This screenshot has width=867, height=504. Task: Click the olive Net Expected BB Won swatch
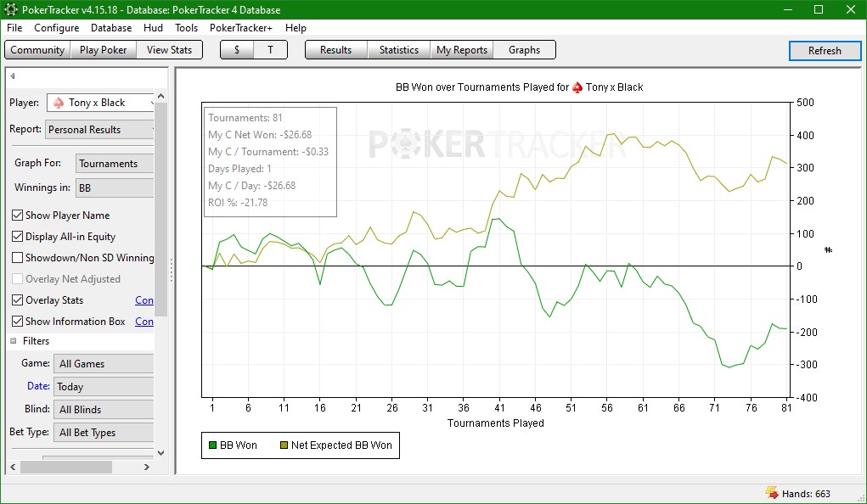coord(284,445)
